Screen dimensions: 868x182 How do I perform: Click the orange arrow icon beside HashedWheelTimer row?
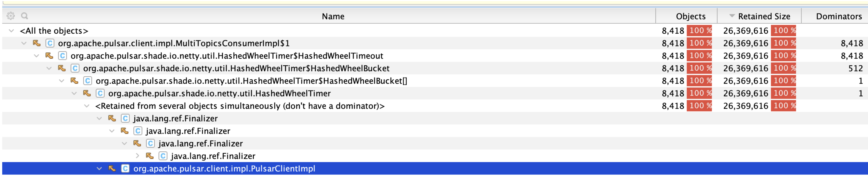point(87,93)
